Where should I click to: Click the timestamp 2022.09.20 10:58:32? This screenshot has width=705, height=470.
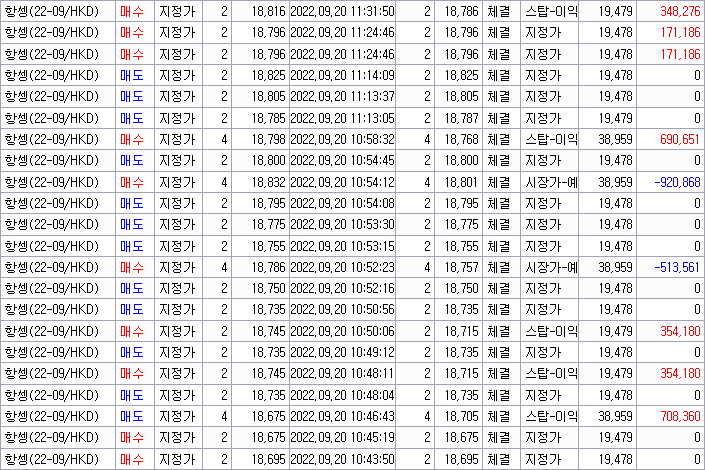coord(342,139)
